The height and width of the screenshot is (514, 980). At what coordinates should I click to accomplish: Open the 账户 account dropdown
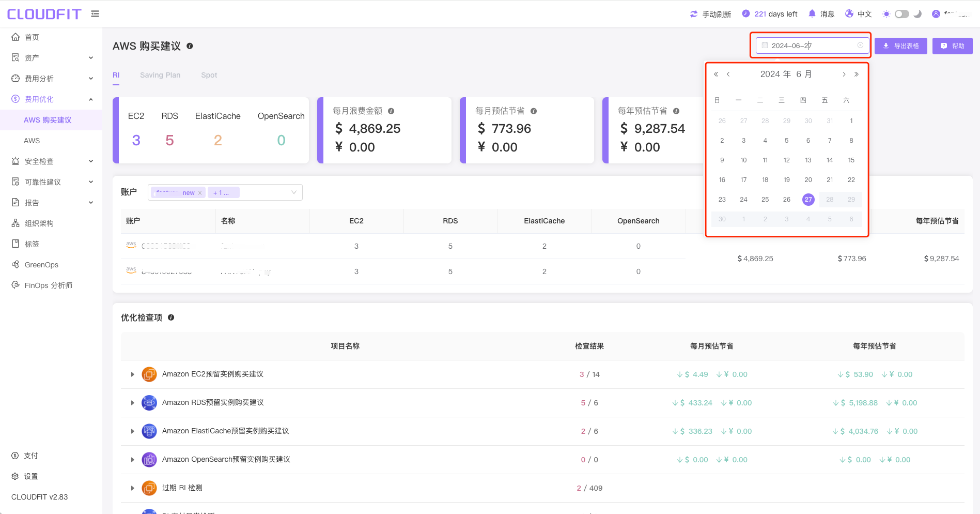tap(225, 192)
